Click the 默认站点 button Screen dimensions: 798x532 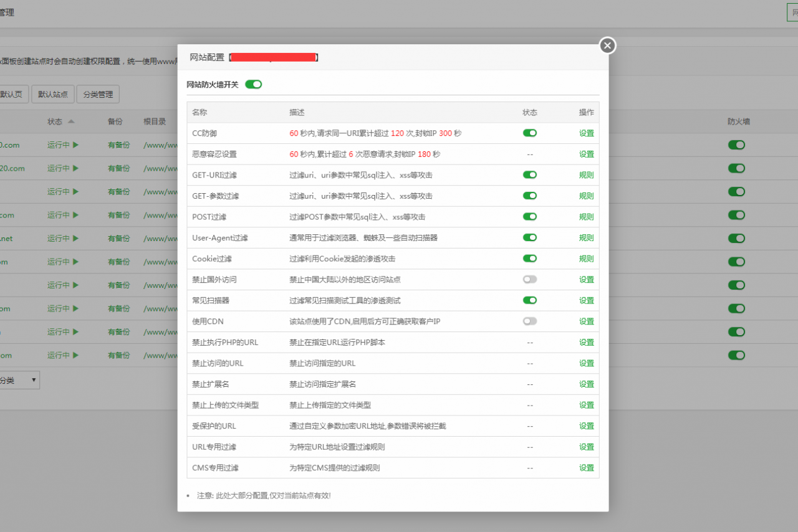point(53,95)
